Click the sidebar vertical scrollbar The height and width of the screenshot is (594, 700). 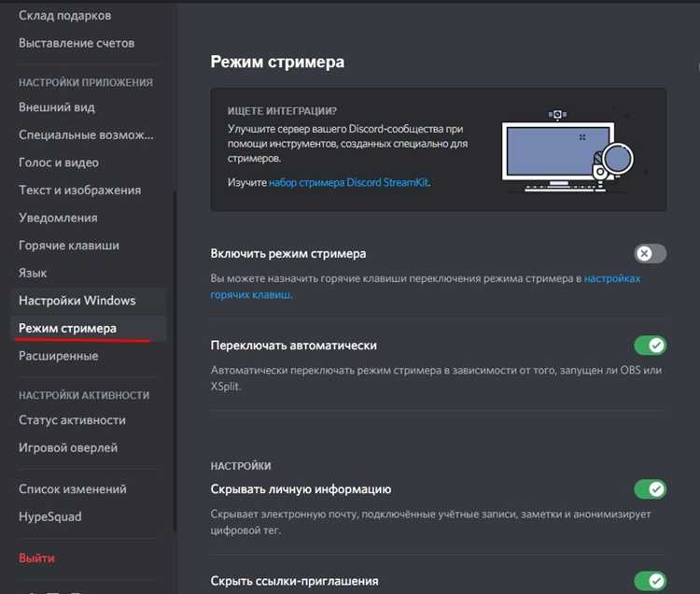click(x=175, y=361)
